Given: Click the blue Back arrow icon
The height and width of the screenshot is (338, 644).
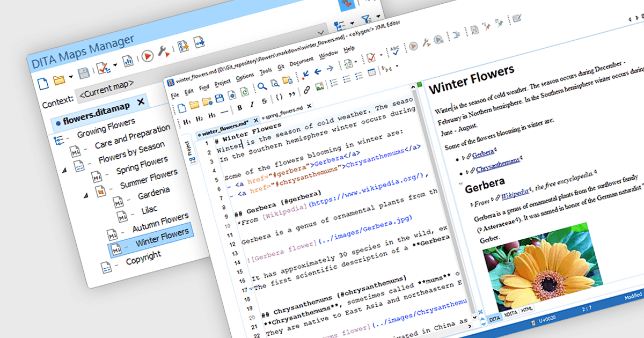Looking at the screenshot, I should [317, 71].
